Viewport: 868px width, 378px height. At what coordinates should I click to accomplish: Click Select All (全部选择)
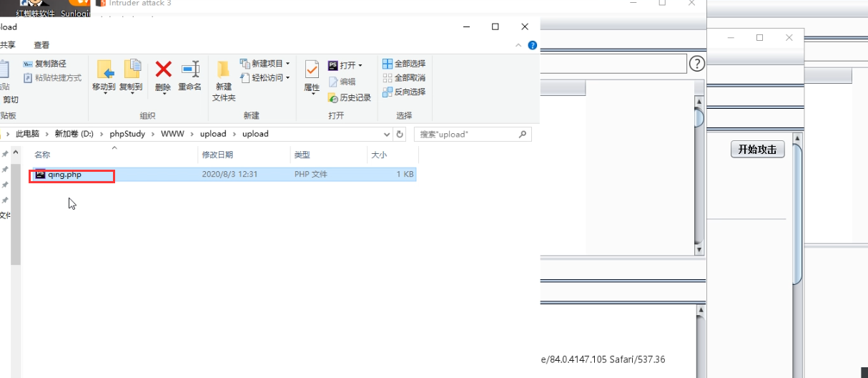click(x=404, y=64)
